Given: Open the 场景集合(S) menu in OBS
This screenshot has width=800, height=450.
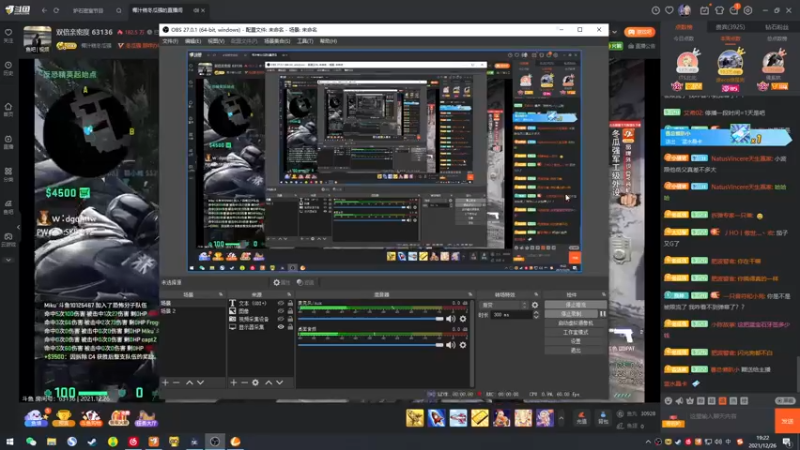Looking at the screenshot, I should (x=277, y=41).
